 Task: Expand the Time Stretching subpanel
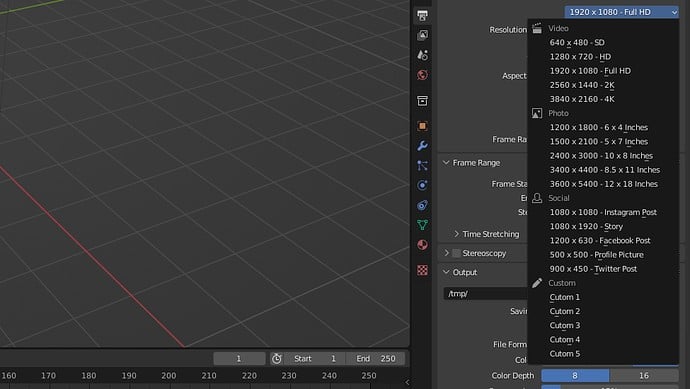click(x=456, y=234)
